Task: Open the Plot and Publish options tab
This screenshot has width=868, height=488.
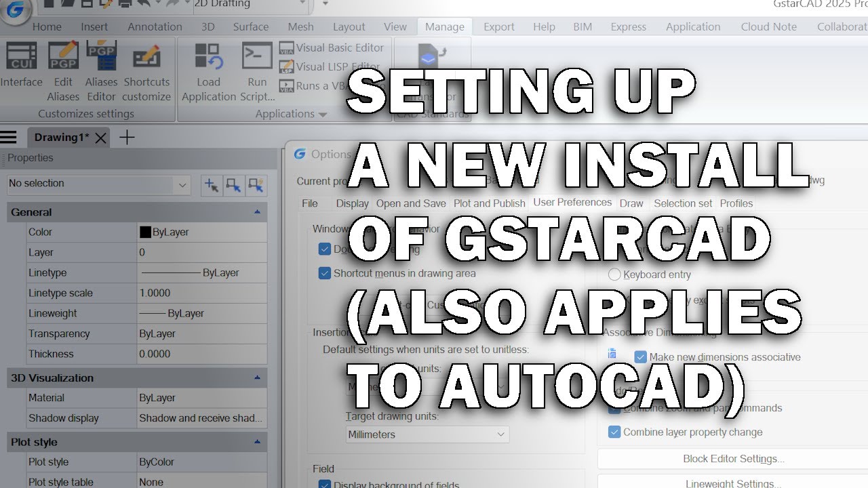Action: click(x=489, y=203)
